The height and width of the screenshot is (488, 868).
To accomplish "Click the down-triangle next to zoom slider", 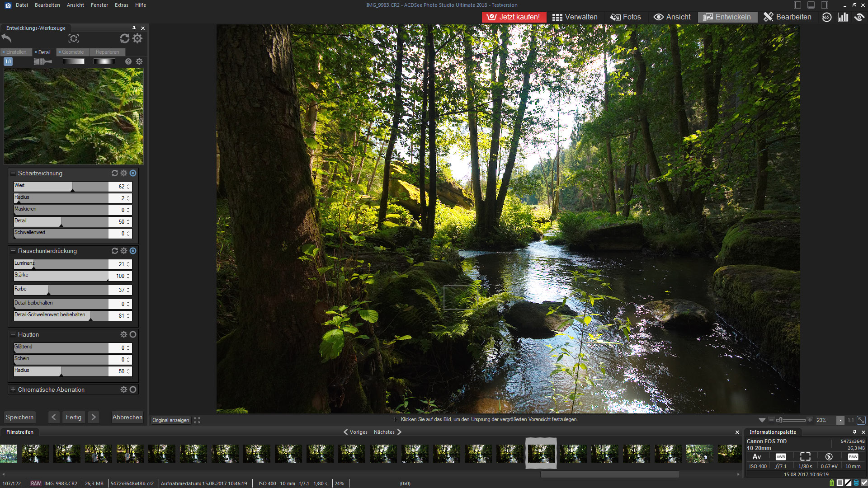I will click(x=762, y=420).
